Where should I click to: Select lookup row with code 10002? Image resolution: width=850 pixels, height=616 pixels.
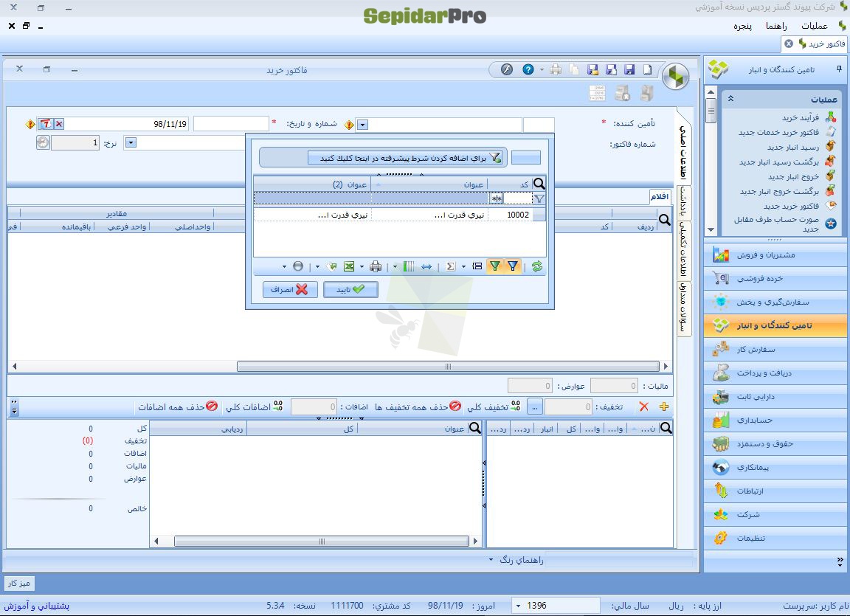399,215
